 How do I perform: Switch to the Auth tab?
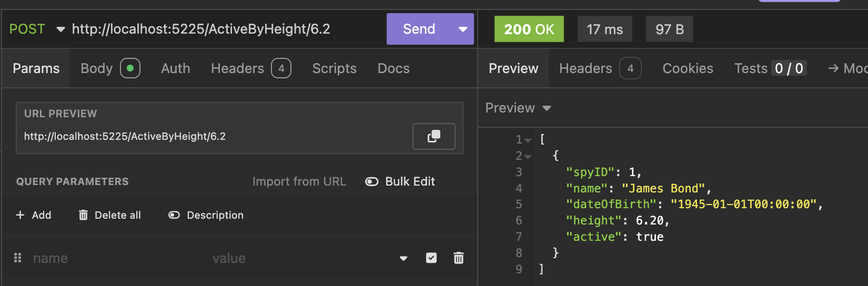[x=176, y=68]
